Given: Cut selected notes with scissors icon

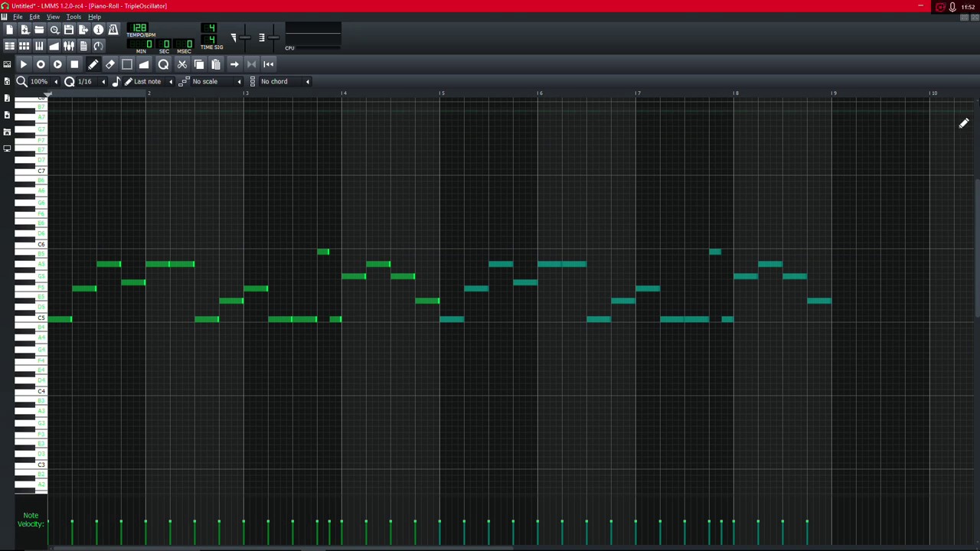Looking at the screenshot, I should click(182, 64).
